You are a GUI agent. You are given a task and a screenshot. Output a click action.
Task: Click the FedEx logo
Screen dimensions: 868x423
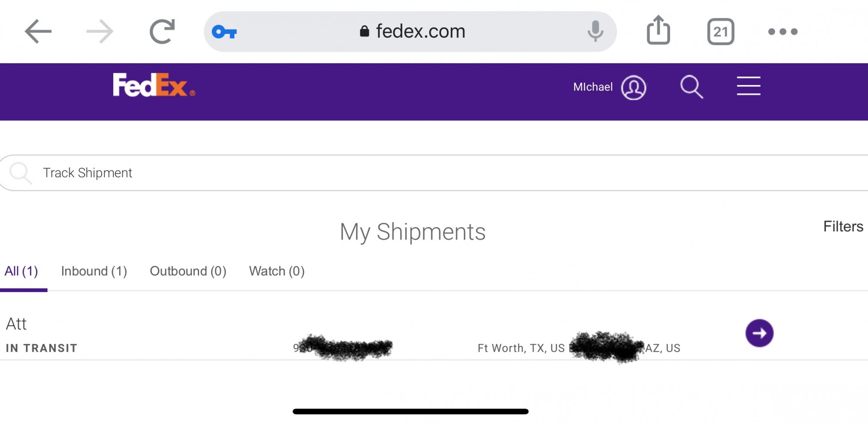coord(154,85)
